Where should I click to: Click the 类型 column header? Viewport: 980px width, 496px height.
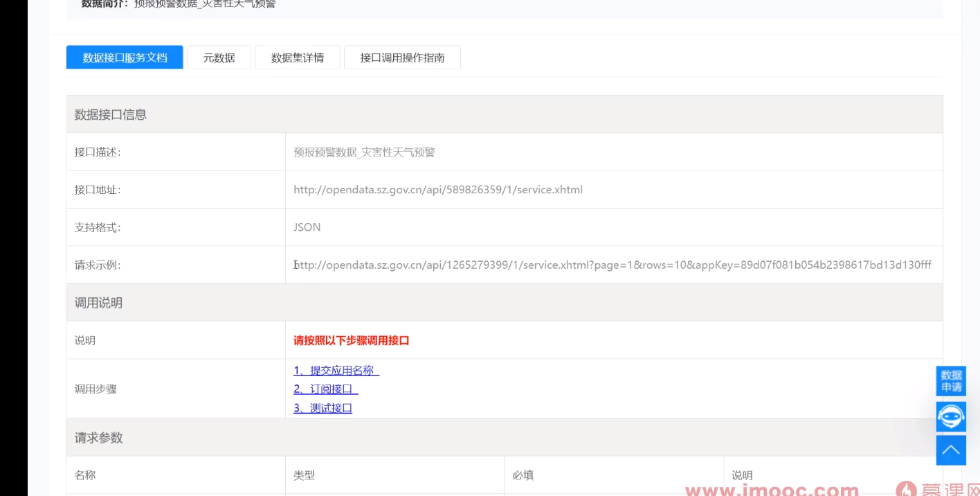click(x=304, y=475)
